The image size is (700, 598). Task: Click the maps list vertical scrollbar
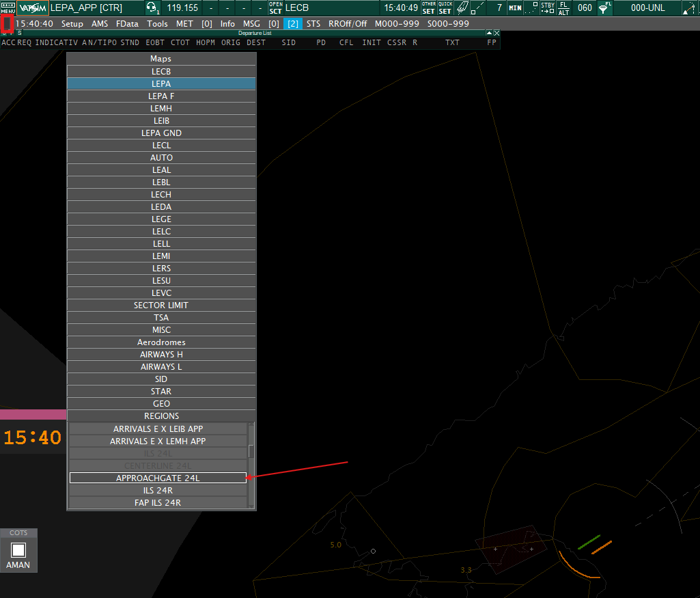tap(251, 452)
